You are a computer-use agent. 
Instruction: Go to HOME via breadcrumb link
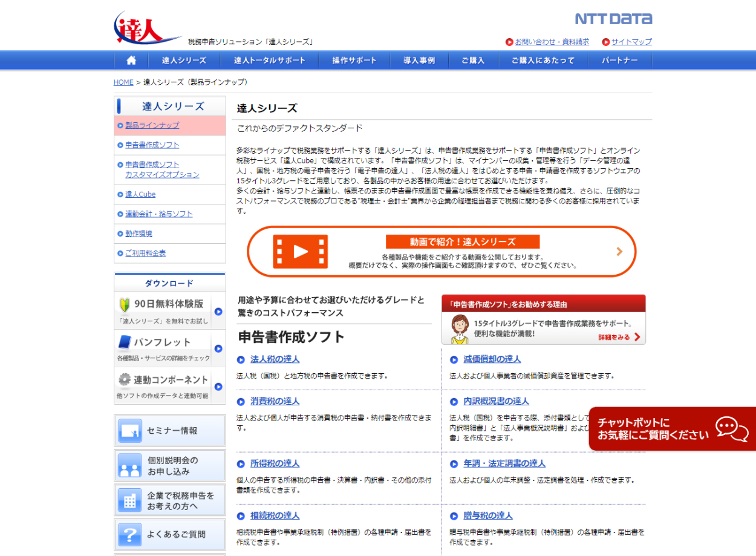point(123,82)
